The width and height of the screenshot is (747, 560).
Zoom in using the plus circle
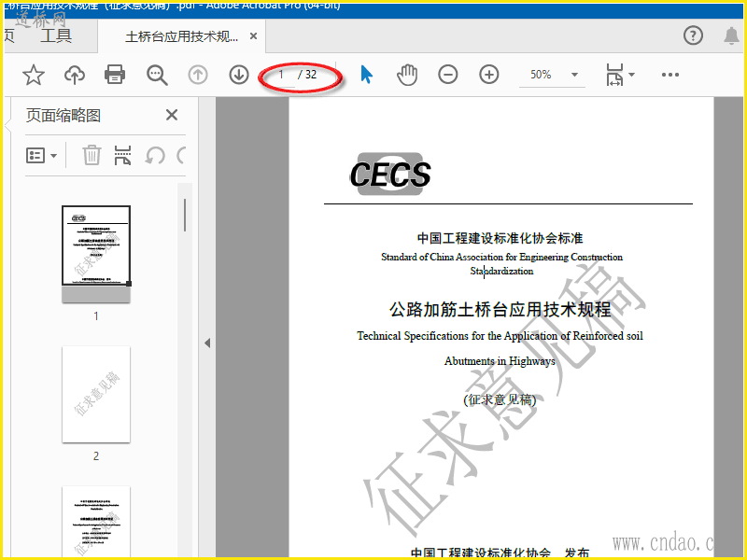[488, 75]
